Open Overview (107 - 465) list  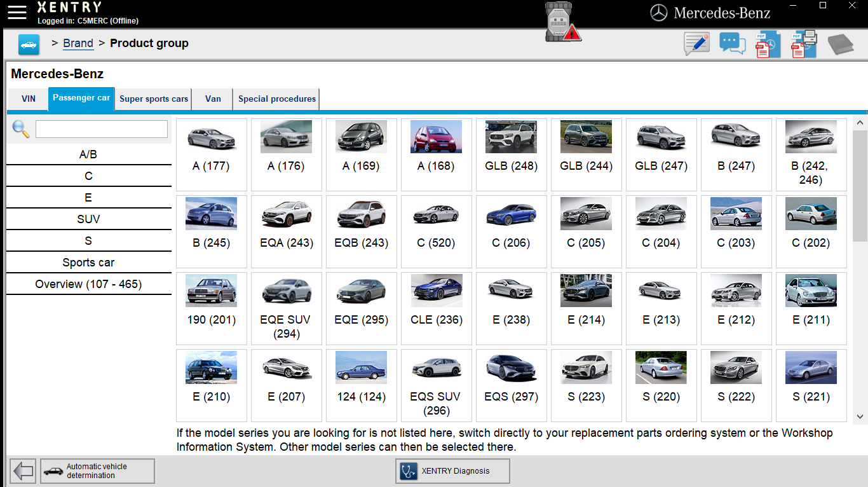click(88, 284)
